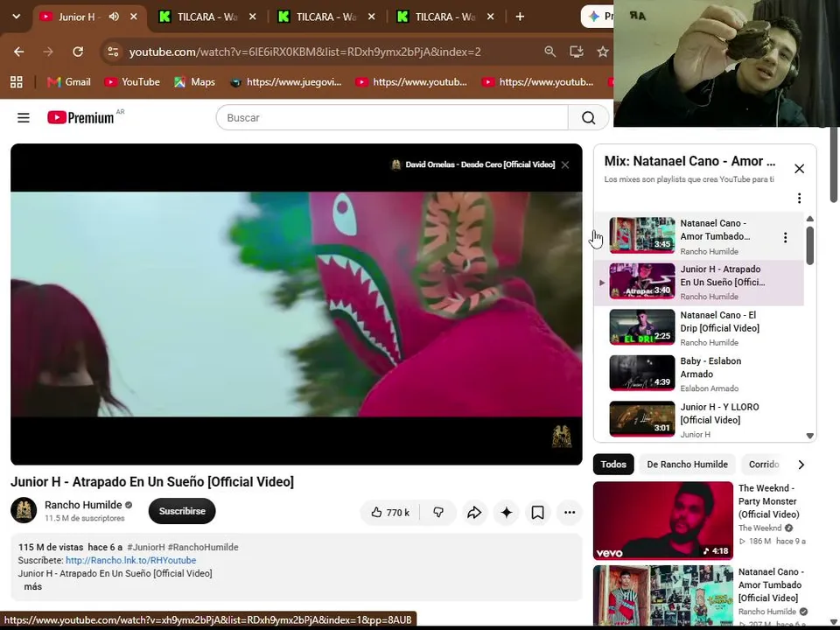Click the #RanchoHumilde hashtag

click(203, 547)
